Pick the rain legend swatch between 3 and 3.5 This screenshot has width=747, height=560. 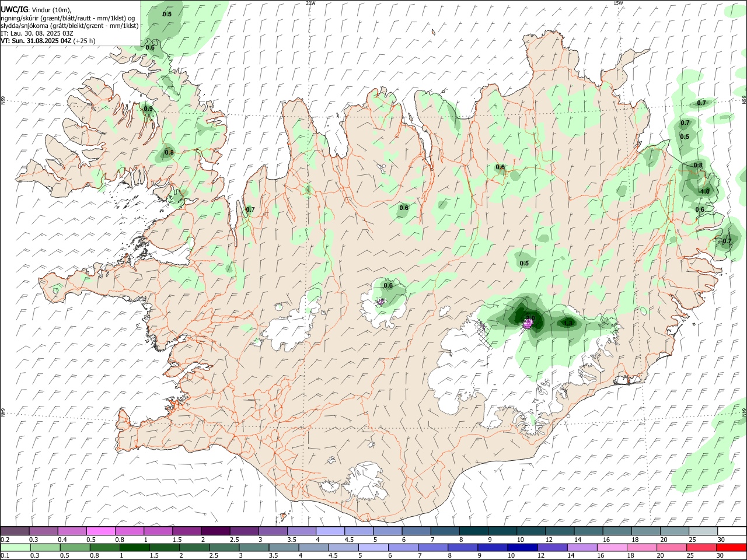tap(254, 547)
